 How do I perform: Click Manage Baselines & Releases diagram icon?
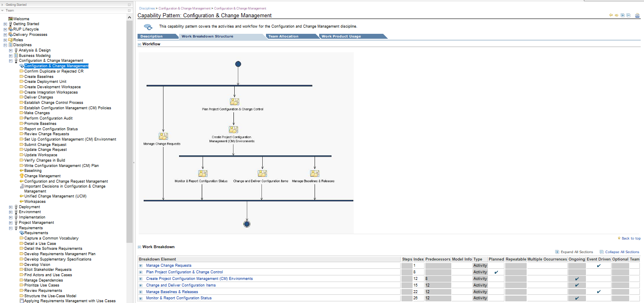[315, 174]
